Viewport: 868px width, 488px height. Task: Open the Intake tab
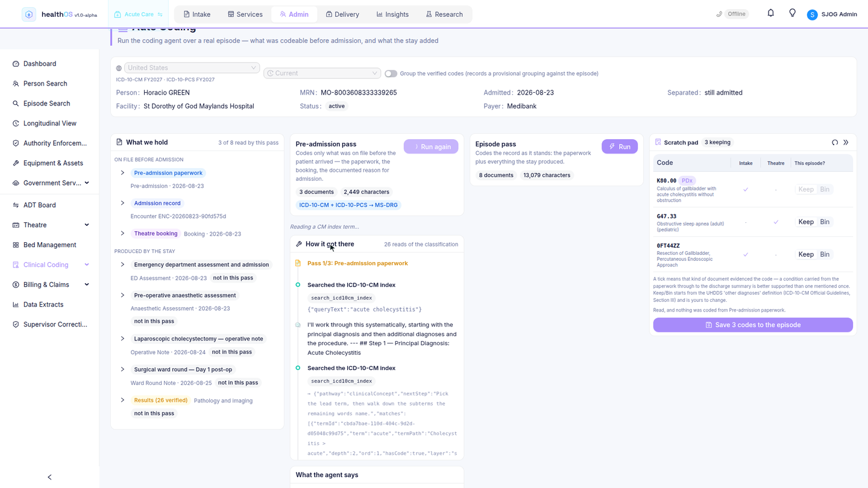tap(197, 14)
